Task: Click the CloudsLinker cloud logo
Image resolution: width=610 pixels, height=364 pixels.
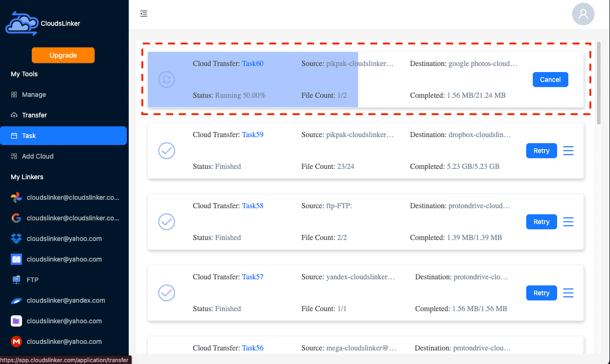Action: [x=21, y=23]
